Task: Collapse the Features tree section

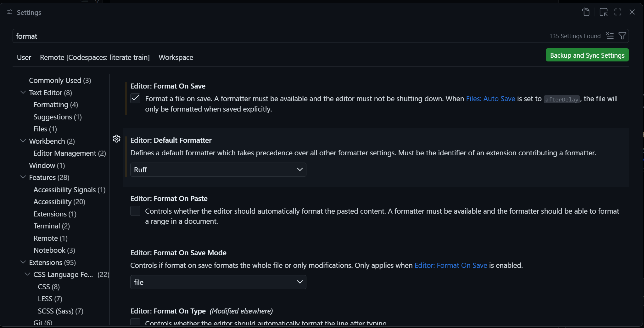Action: (x=23, y=177)
